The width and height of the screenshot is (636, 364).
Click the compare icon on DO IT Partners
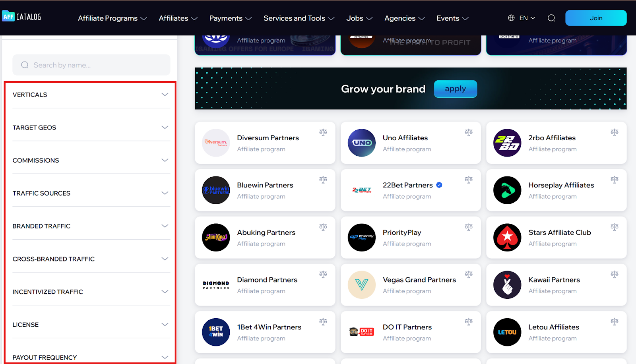pyautogui.click(x=469, y=321)
